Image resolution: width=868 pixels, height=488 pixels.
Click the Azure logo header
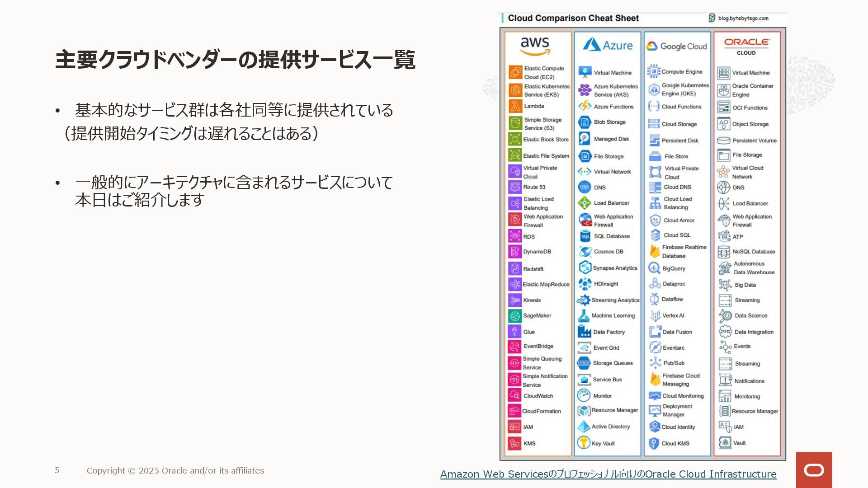pos(608,45)
